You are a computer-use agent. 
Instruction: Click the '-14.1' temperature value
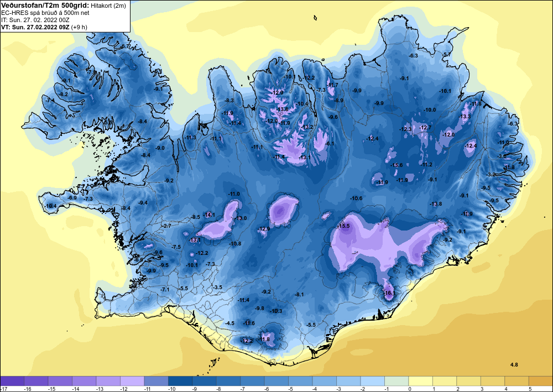(209, 215)
